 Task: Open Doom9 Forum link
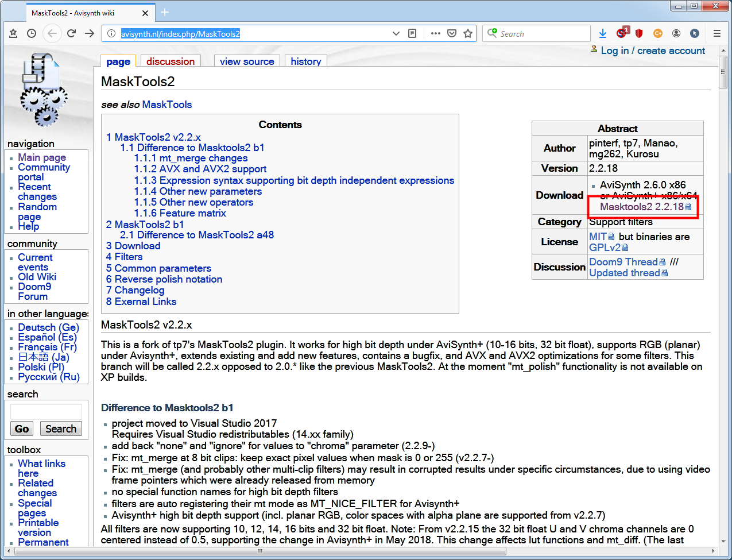[x=34, y=291]
